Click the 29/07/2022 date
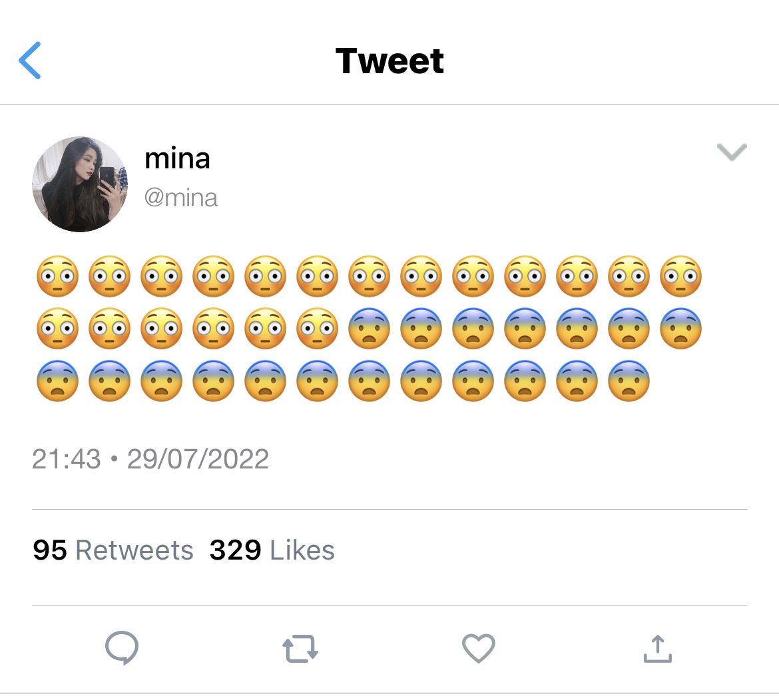This screenshot has height=700, width=779. point(198,459)
